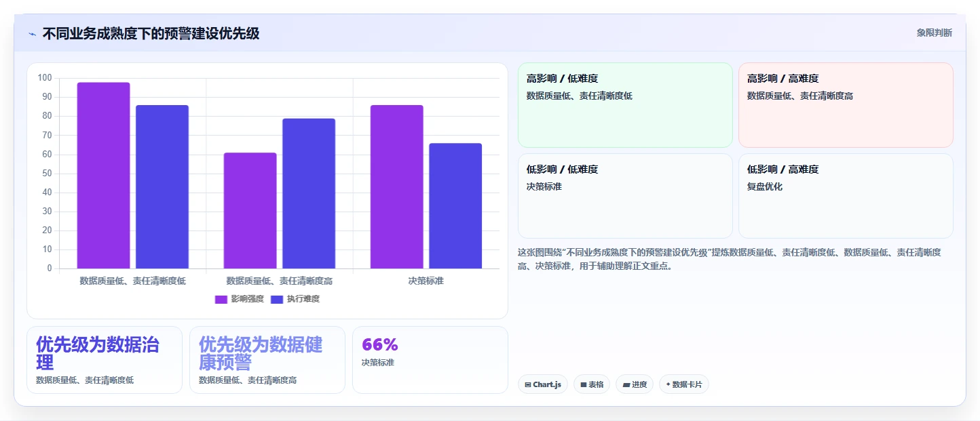Click the 数据卡片 tag
The width and height of the screenshot is (980, 421).
684,384
